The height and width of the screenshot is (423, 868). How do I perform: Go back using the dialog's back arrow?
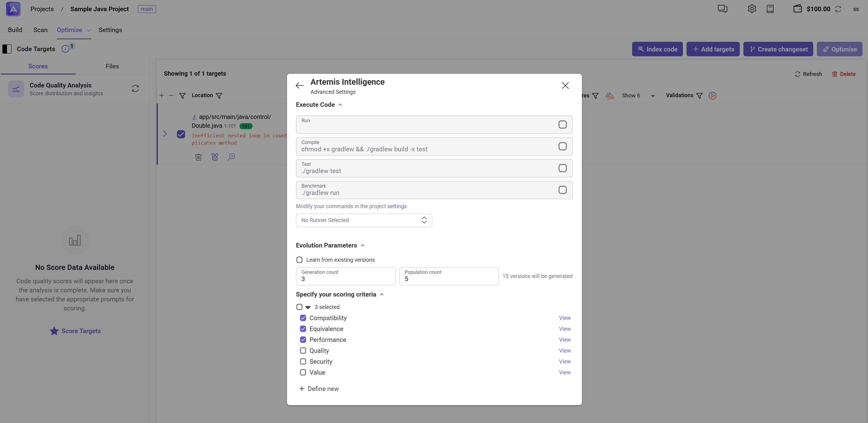coord(299,85)
